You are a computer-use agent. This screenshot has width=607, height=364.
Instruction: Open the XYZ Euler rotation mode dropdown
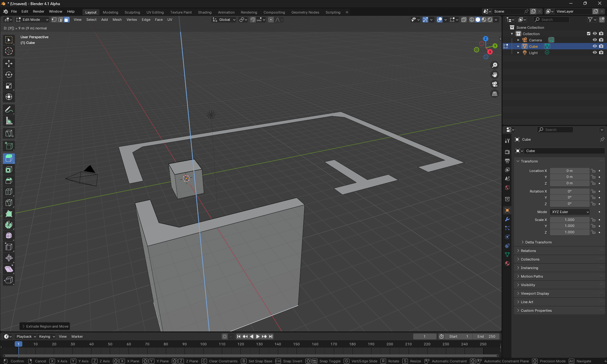click(x=570, y=212)
